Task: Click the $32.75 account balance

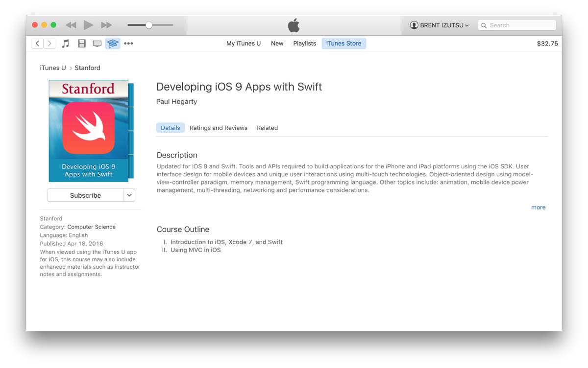Action: click(x=547, y=44)
